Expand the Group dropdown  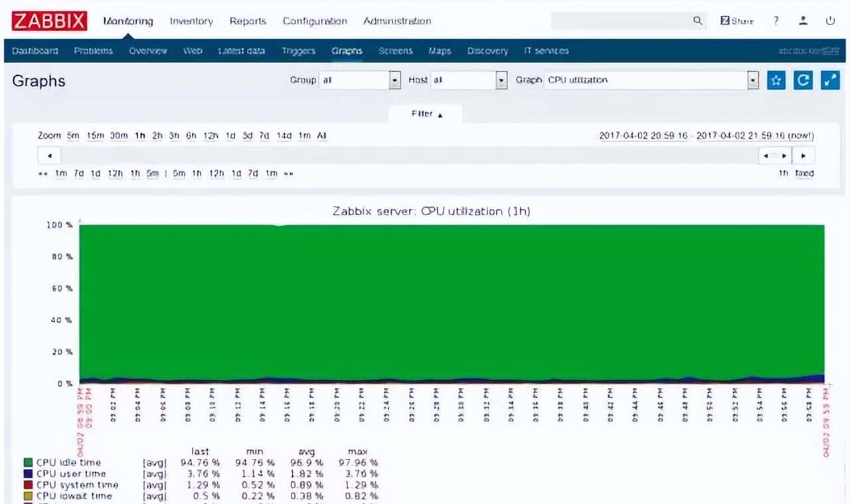point(395,80)
